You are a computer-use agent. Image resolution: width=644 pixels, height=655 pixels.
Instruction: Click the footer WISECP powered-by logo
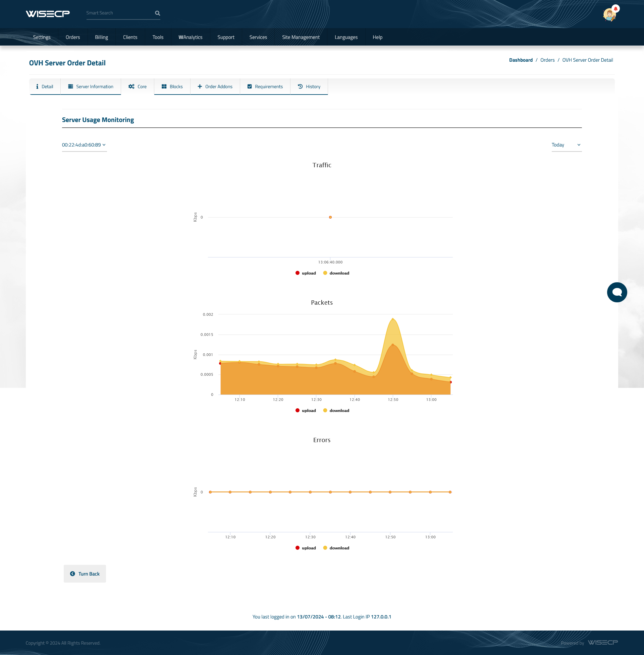[x=603, y=642]
